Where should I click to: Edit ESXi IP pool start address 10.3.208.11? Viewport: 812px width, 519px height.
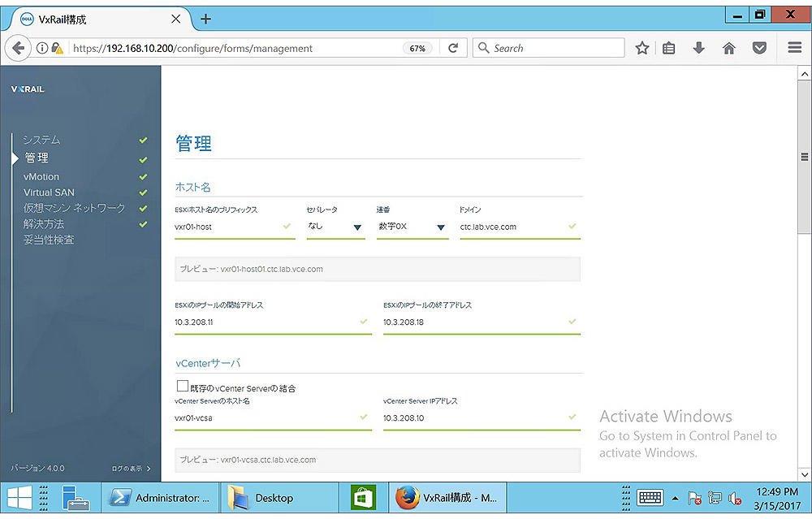[273, 322]
